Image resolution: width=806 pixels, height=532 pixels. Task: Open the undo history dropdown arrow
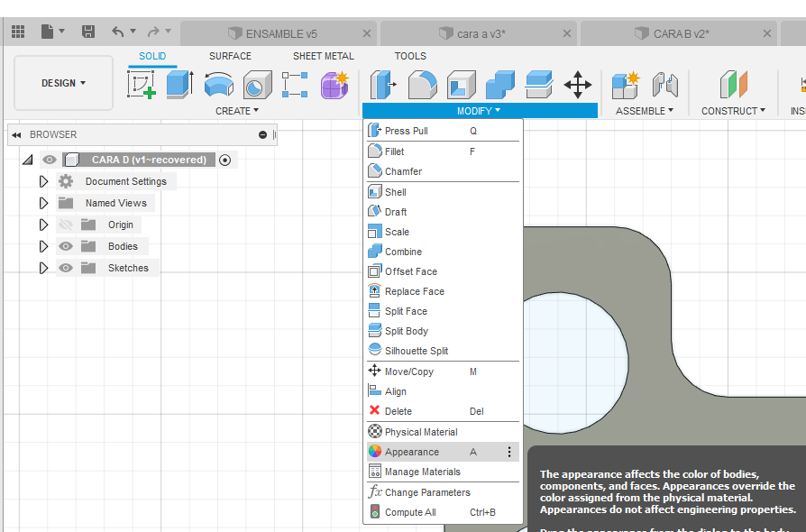coord(133,32)
